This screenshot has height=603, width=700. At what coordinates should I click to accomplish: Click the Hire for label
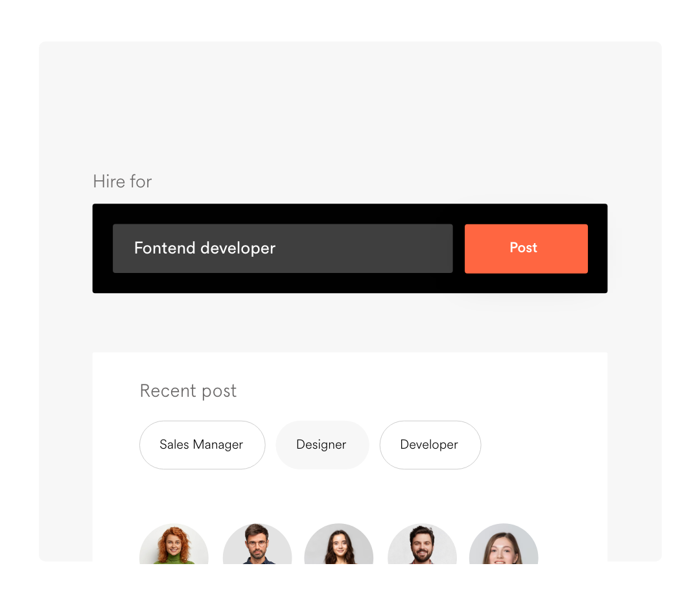pos(122,182)
